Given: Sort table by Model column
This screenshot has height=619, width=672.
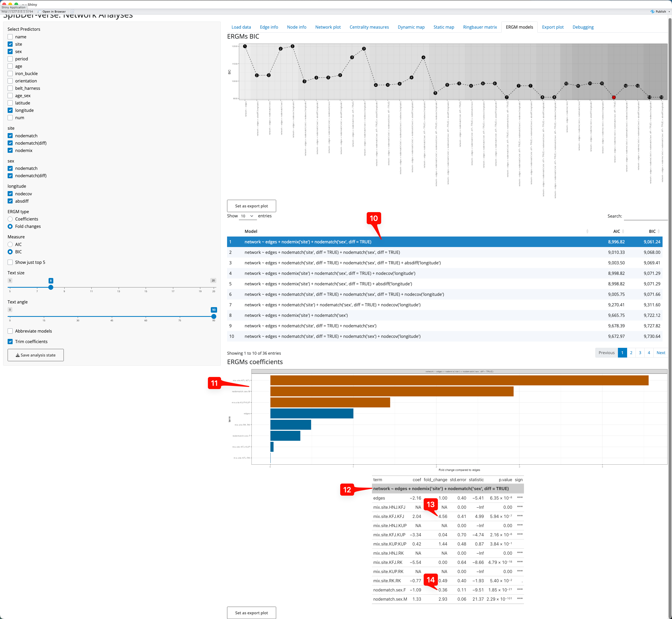Looking at the screenshot, I should pos(416,231).
